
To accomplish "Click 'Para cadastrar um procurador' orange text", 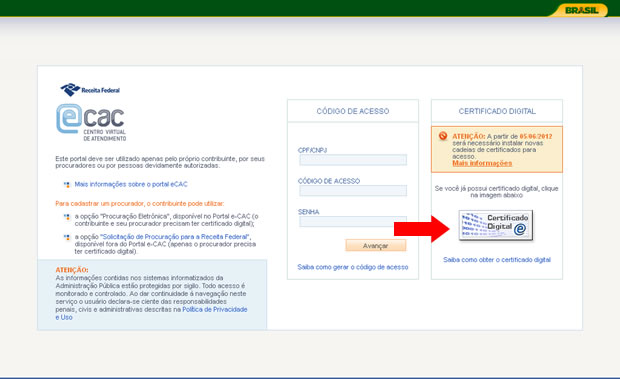I will pos(140,204).
